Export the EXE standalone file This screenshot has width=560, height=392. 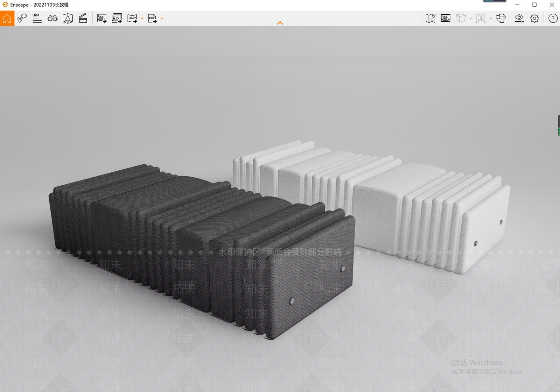click(x=152, y=18)
